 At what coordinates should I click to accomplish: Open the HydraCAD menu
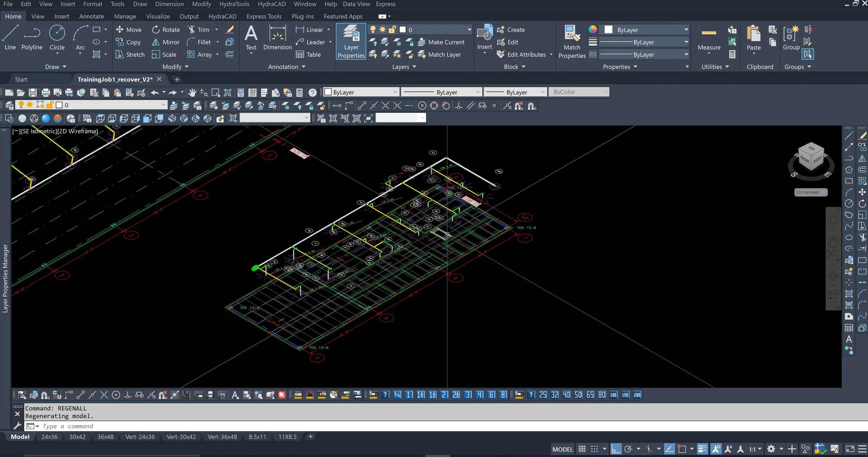tap(272, 4)
